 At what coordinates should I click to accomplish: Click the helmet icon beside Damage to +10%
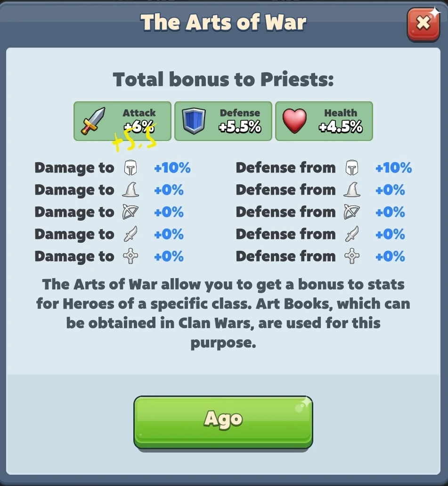click(x=130, y=168)
